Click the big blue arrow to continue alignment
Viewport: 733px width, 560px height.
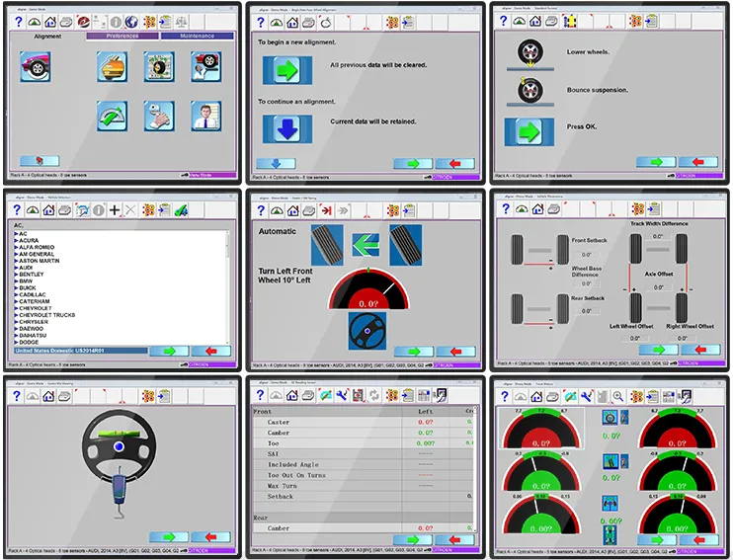(287, 129)
